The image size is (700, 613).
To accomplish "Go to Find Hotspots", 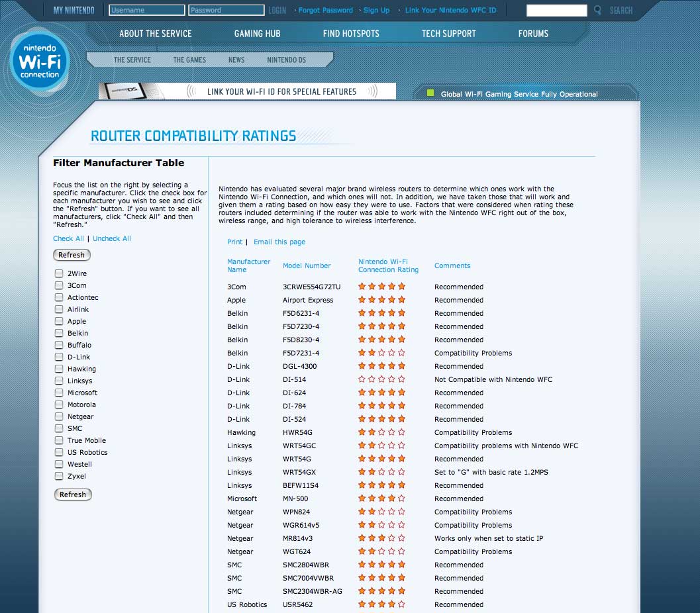I will click(351, 34).
